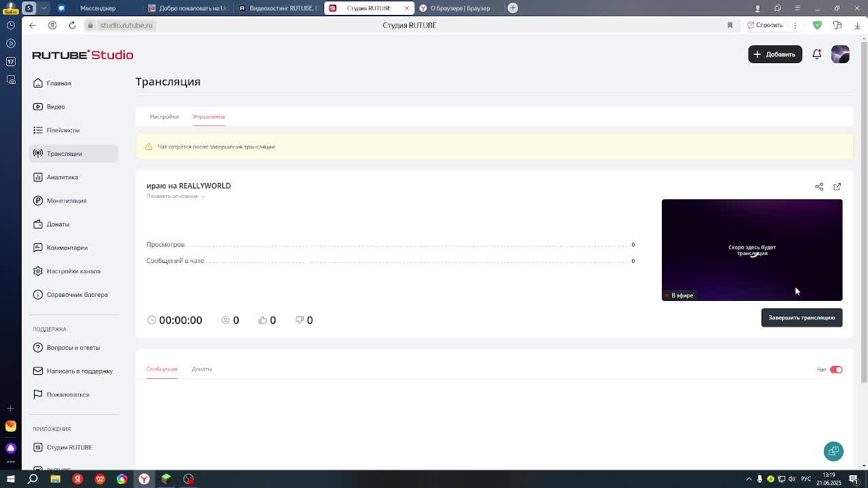The width and height of the screenshot is (868, 488).
Task: Open the browser protection shield icon
Action: 817,25
